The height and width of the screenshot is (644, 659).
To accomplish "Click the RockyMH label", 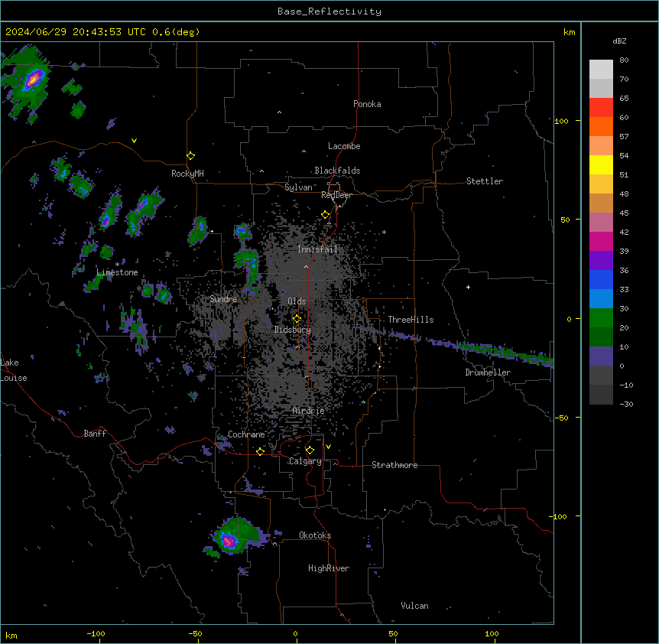I will pyautogui.click(x=187, y=174).
